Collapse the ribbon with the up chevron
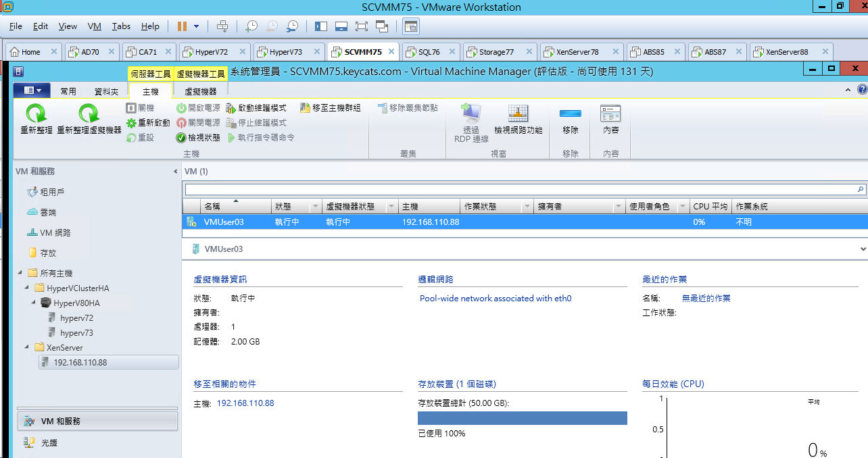868x458 pixels. click(x=849, y=90)
